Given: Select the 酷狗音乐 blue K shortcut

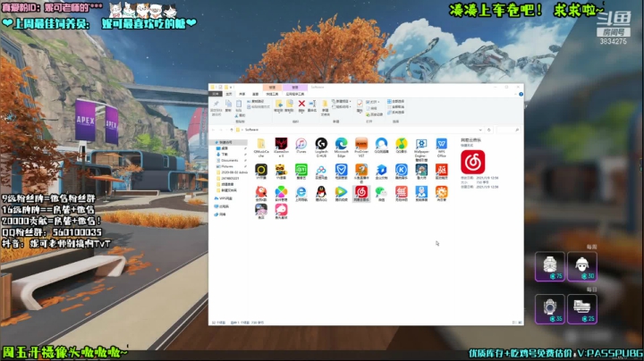Looking at the screenshot, I should tap(402, 172).
